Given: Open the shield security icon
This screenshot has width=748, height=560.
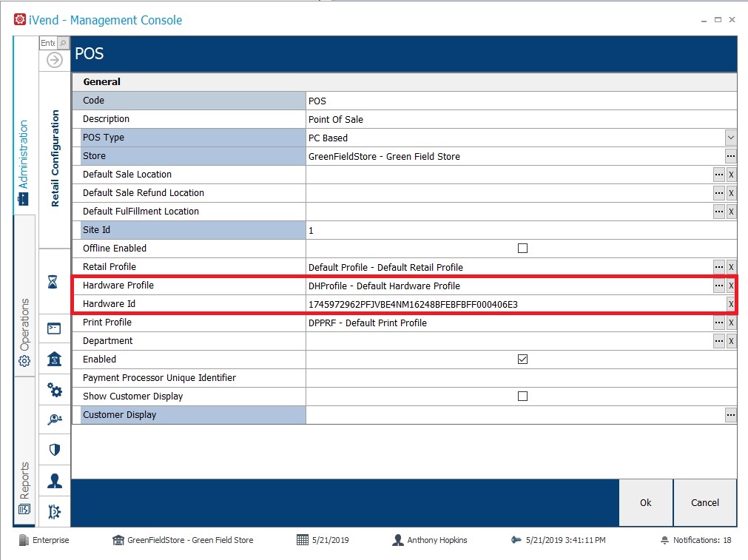Looking at the screenshot, I should click(55, 449).
